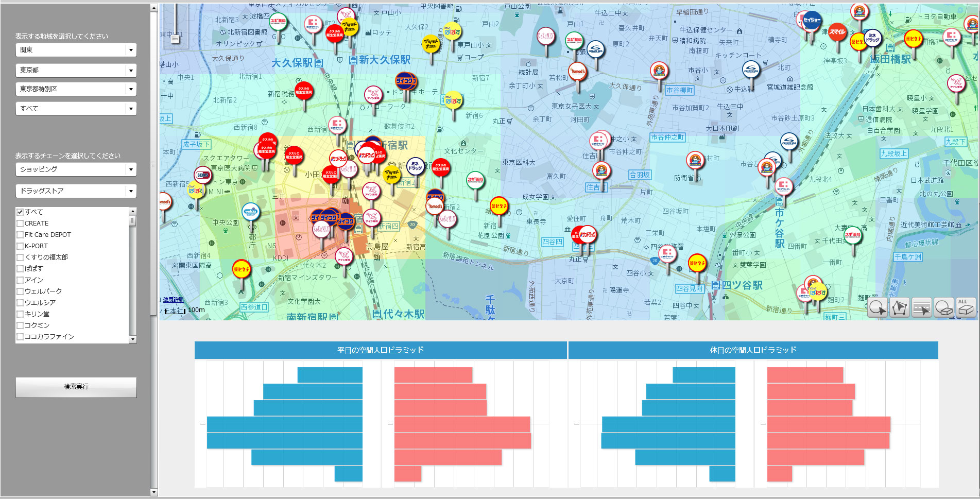
Task: Open the KoKuMiN pin near 戸山2
Action: (x=546, y=36)
